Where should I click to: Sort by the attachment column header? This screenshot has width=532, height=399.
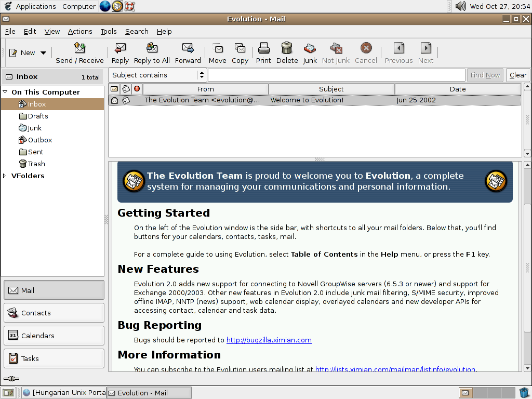(126, 89)
